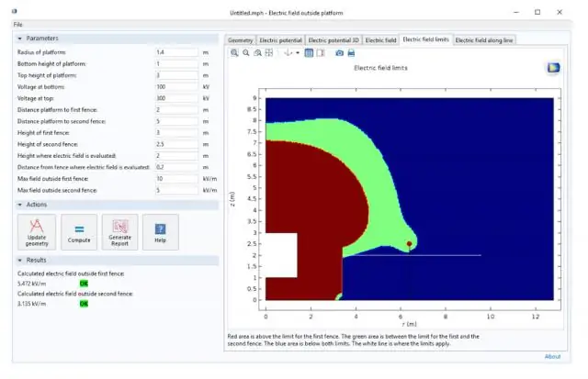
Task: Click the Radius of platform input field
Action: tap(176, 52)
